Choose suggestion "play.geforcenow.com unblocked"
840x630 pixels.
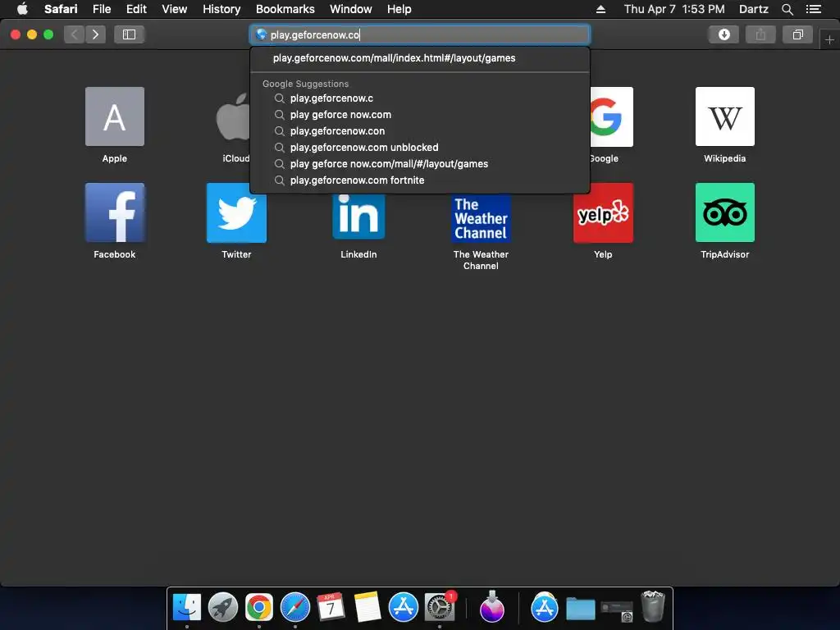(x=420, y=148)
